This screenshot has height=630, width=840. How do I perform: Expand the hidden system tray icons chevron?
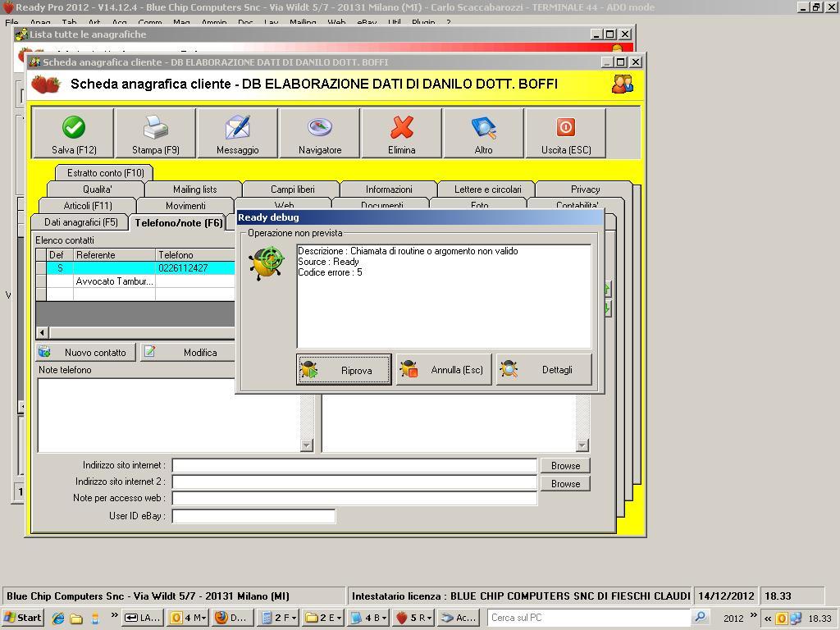coord(767,619)
